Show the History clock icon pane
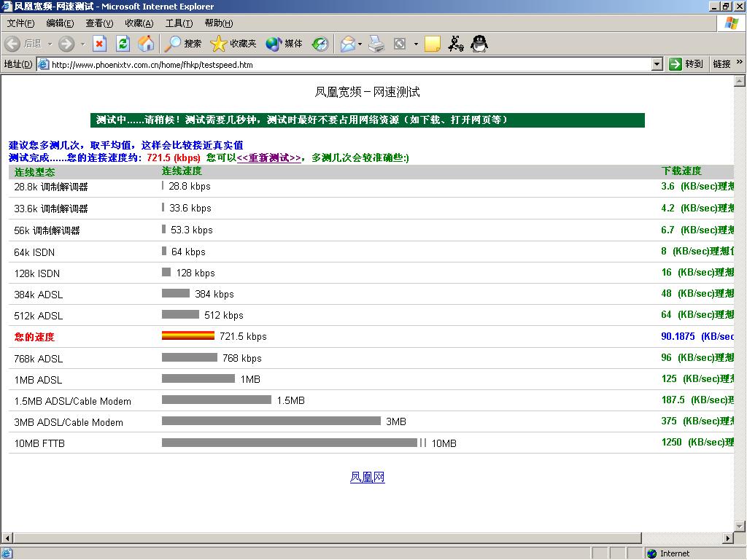Screen dimensions: 747x560 tap(320, 44)
